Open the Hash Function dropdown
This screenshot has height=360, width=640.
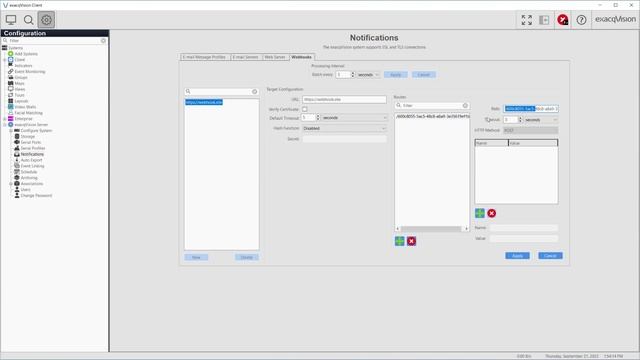click(344, 128)
